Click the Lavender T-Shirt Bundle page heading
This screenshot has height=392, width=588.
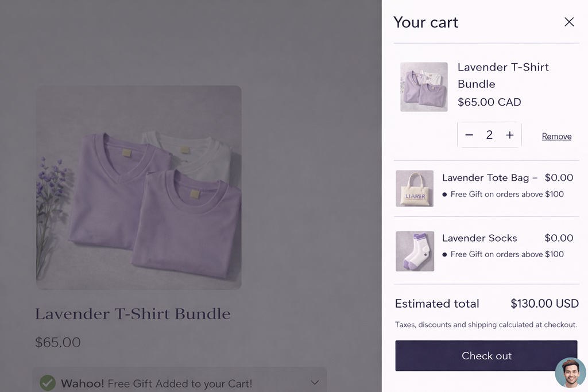[133, 314]
